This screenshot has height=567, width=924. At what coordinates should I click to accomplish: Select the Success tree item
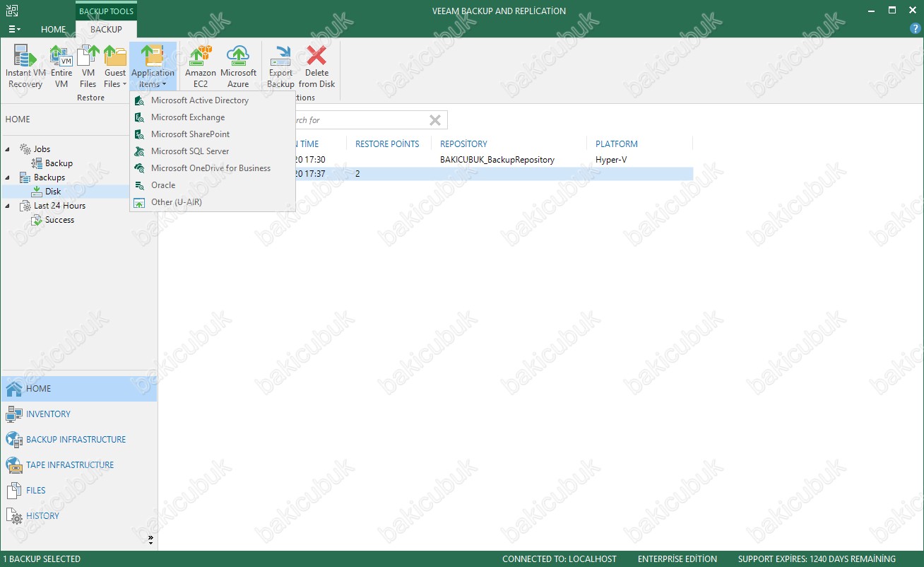point(59,220)
